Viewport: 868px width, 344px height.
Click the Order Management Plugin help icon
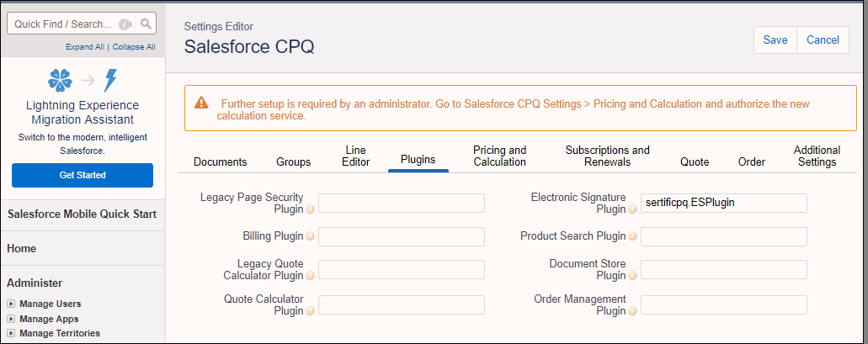pyautogui.click(x=632, y=311)
